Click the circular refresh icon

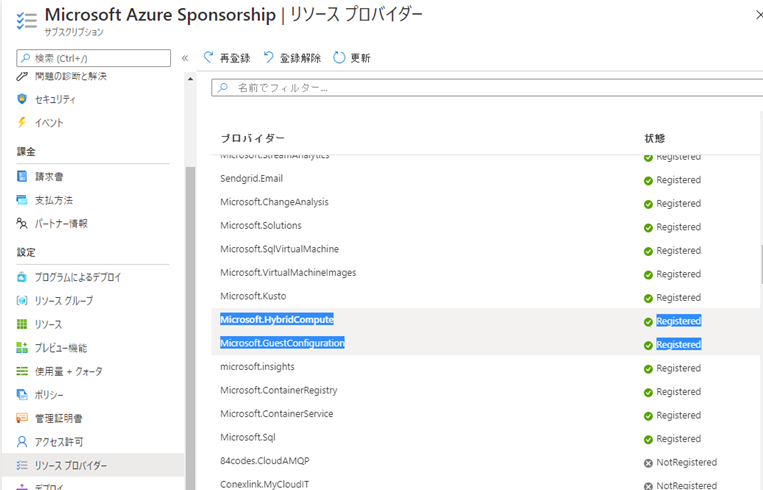[x=339, y=57]
